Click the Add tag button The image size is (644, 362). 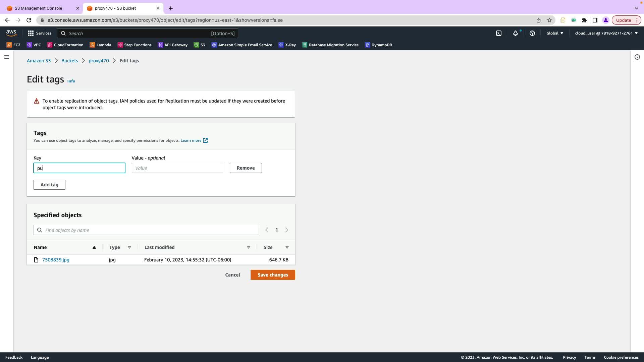click(x=49, y=185)
